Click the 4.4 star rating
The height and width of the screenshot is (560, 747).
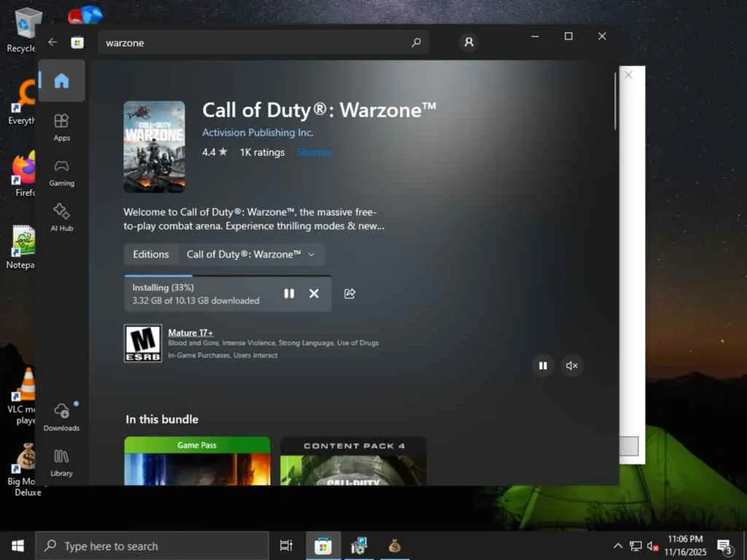tap(214, 152)
